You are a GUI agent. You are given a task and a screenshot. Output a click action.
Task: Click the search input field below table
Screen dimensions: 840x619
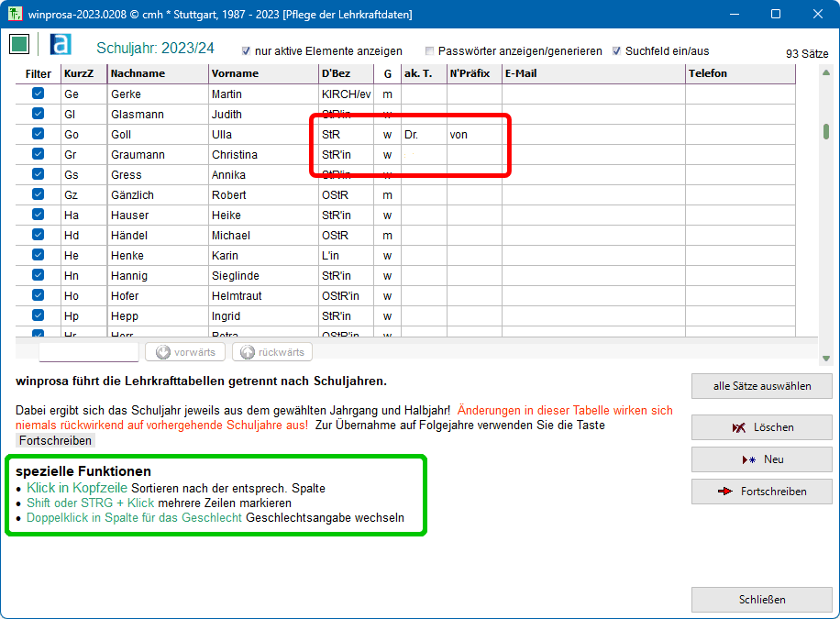point(89,352)
